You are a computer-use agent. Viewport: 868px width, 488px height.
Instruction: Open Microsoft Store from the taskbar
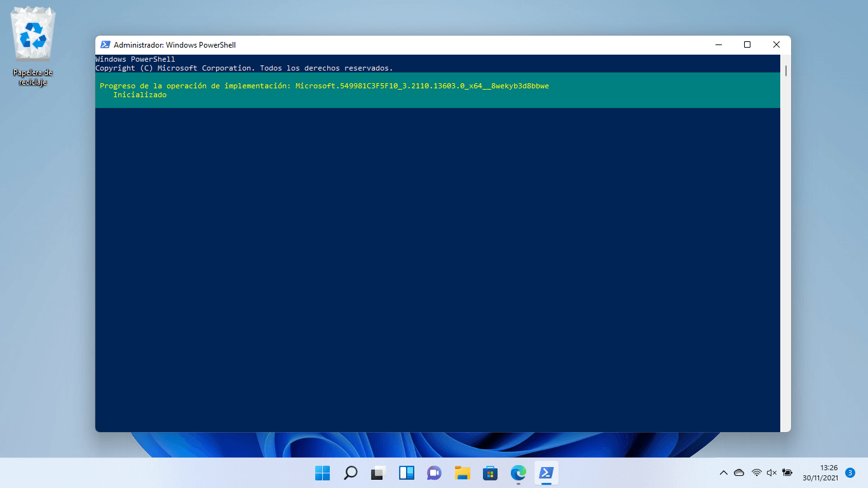(490, 473)
